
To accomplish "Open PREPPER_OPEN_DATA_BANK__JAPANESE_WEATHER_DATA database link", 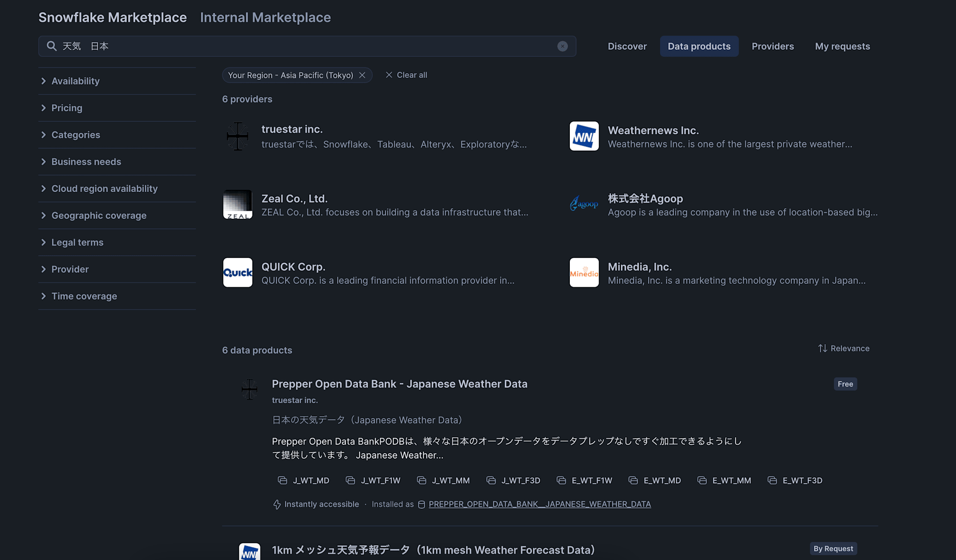I will click(x=540, y=504).
